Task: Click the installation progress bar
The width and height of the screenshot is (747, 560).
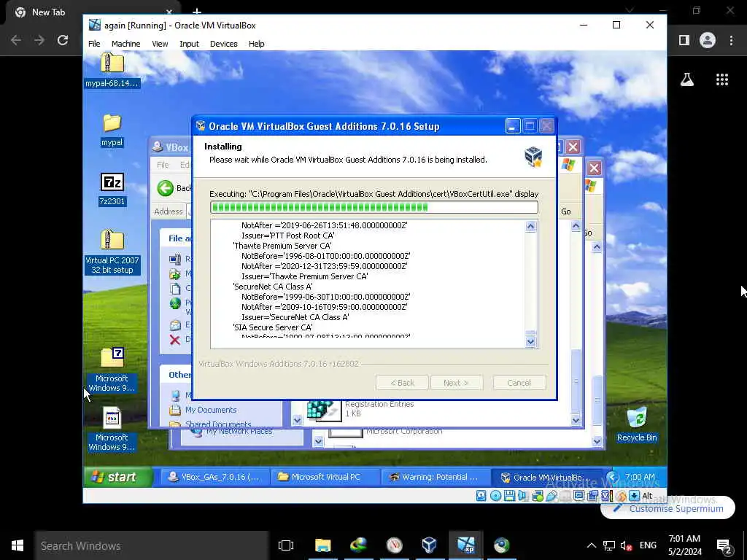Action: point(374,207)
